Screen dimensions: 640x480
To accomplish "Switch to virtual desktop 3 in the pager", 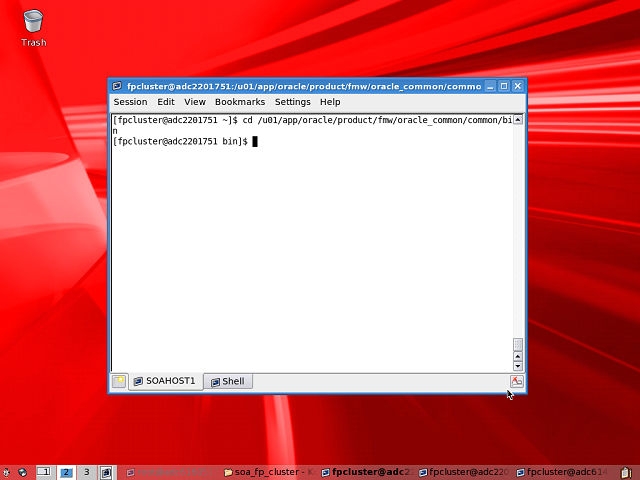I will click(86, 472).
